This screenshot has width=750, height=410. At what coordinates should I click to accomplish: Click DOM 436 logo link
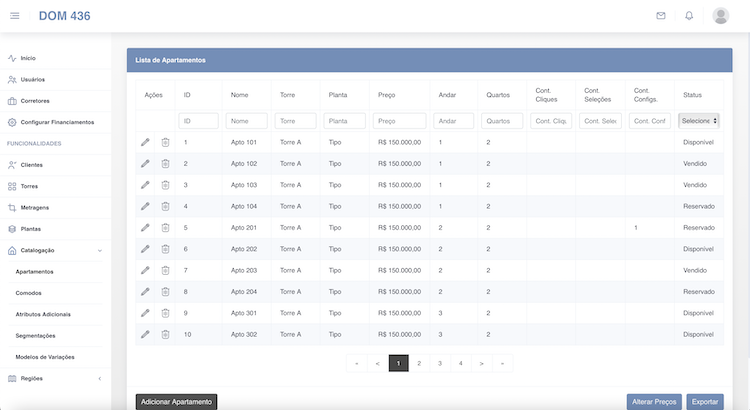tap(65, 16)
